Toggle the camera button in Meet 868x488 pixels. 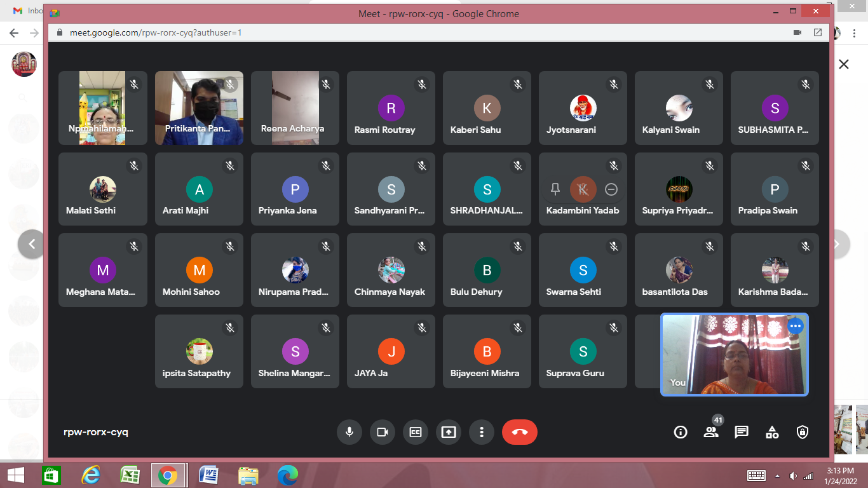pos(383,432)
